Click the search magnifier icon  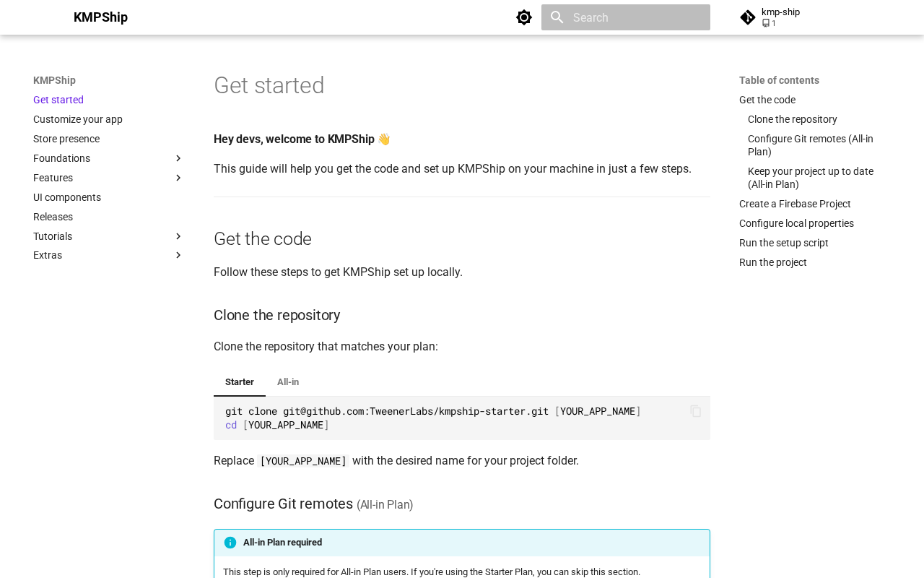pyautogui.click(x=557, y=17)
